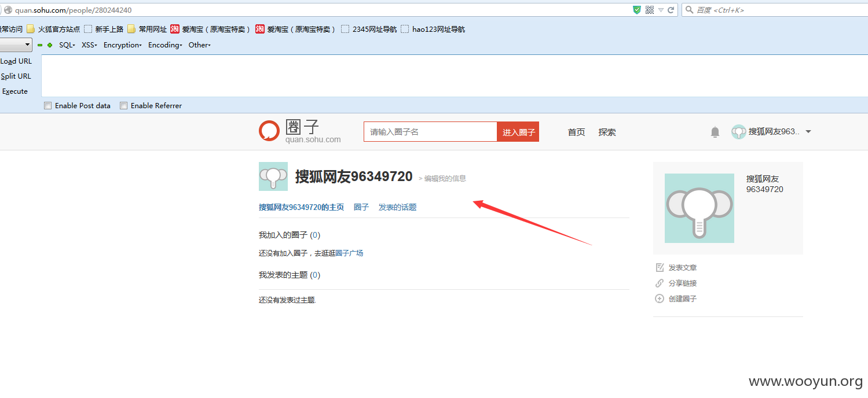
Task: Click the large sidebar profile avatar
Action: pyautogui.click(x=699, y=208)
